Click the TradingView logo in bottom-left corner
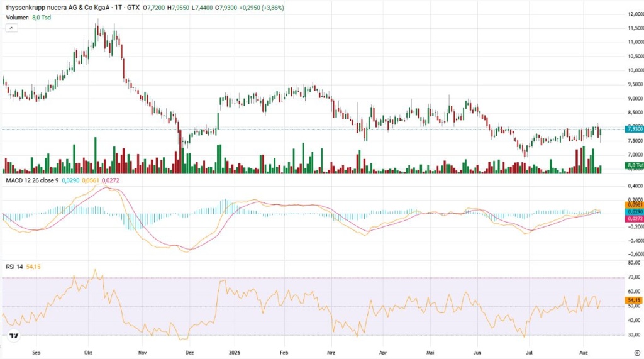This screenshot has height=359, width=644. pos(14,336)
